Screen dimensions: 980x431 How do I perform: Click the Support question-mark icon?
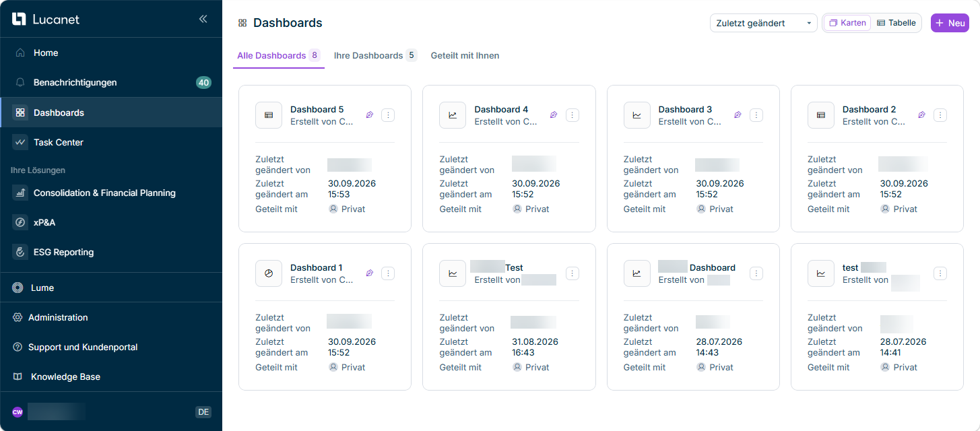click(18, 347)
